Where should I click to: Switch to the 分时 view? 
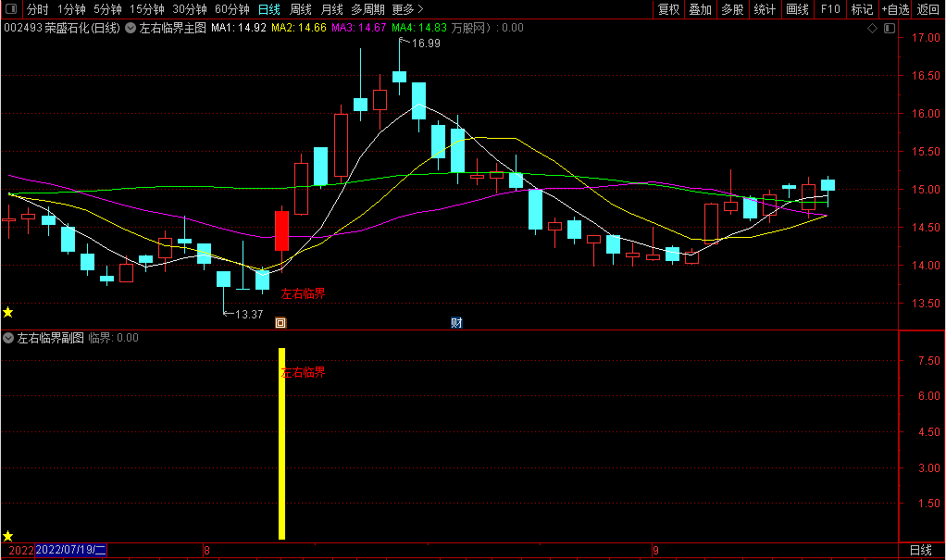pyautogui.click(x=37, y=9)
